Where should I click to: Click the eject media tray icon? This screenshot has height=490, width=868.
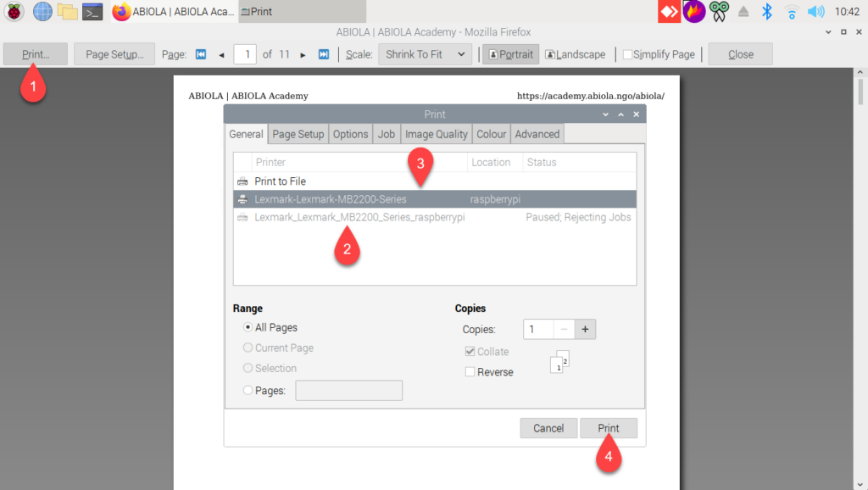coord(743,11)
